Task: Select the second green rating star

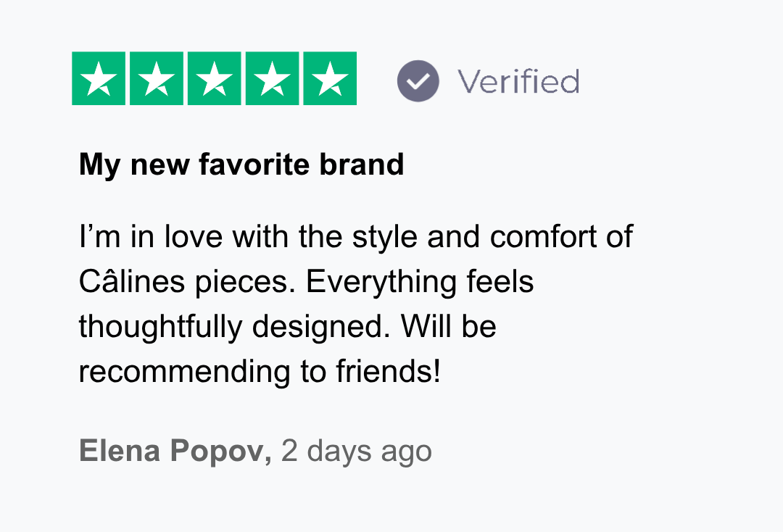Action: point(157,79)
